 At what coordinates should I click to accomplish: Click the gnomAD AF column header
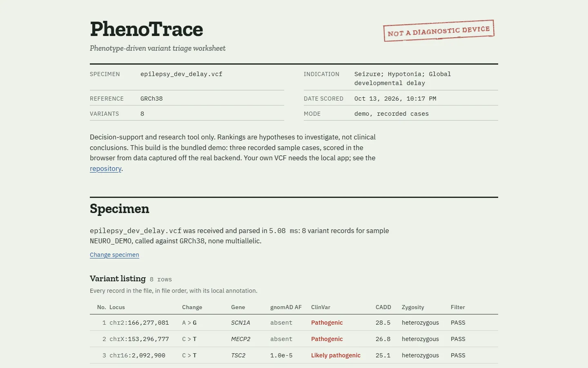coord(286,307)
